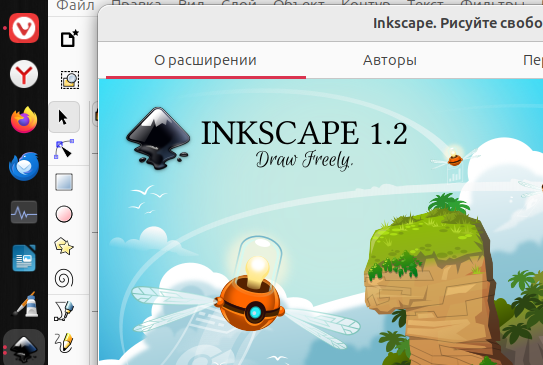Select the Ellipse tool
The width and height of the screenshot is (543, 365).
(x=64, y=214)
